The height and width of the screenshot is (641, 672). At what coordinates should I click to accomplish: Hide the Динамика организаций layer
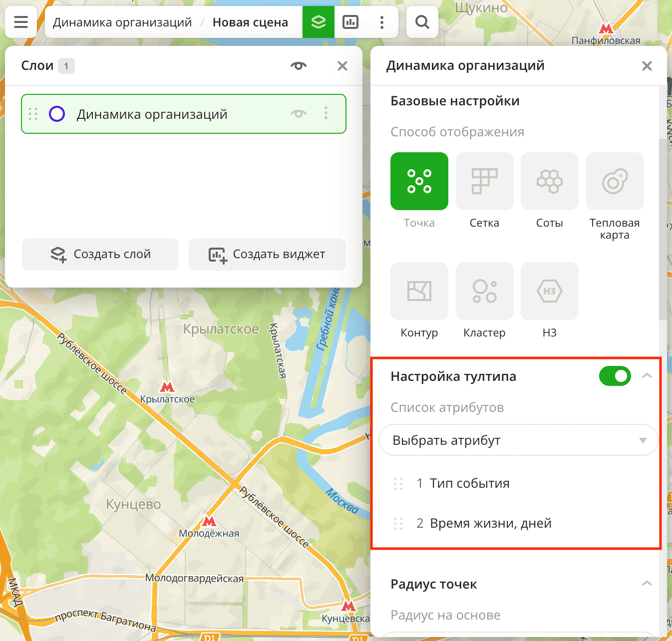click(x=299, y=114)
